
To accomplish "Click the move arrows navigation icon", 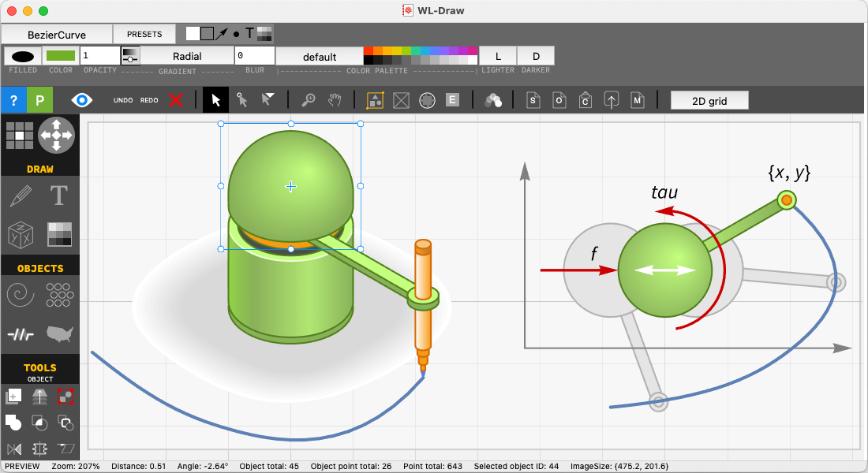I will click(57, 135).
